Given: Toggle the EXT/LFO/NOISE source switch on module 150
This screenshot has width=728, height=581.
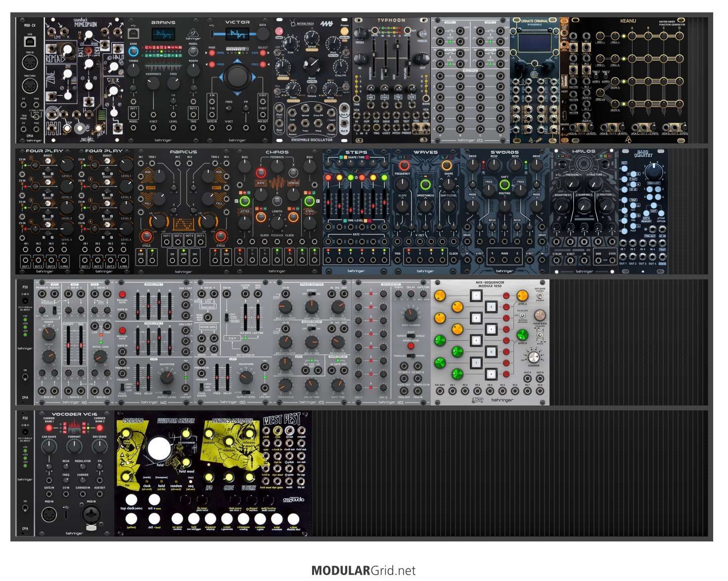Looking at the screenshot, I should pos(227,318).
